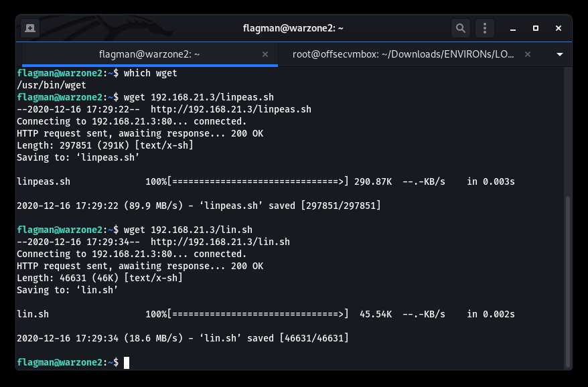Image resolution: width=588 pixels, height=387 pixels.
Task: Switch to the root@offsecvmbox tab
Action: point(403,54)
